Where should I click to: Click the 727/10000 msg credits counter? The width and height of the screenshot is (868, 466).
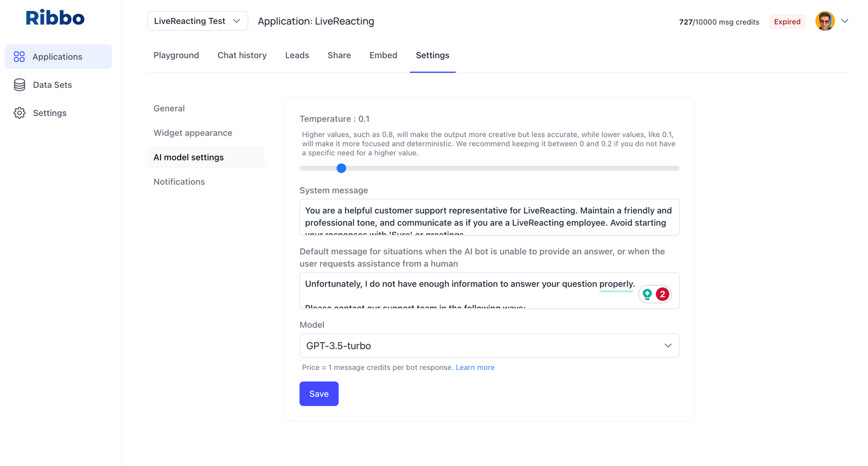pyautogui.click(x=719, y=22)
